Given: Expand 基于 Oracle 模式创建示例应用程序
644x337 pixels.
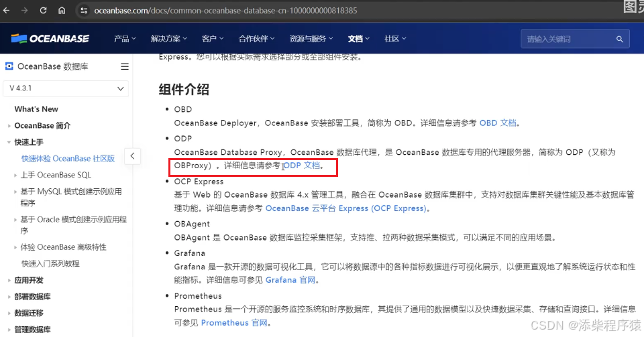Looking at the screenshot, I should (74, 225).
